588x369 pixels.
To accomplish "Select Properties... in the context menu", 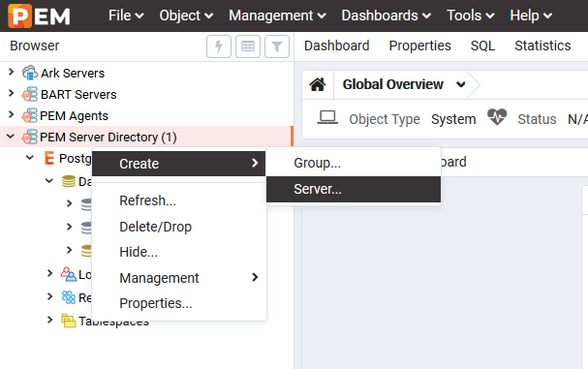I will coord(178,303).
